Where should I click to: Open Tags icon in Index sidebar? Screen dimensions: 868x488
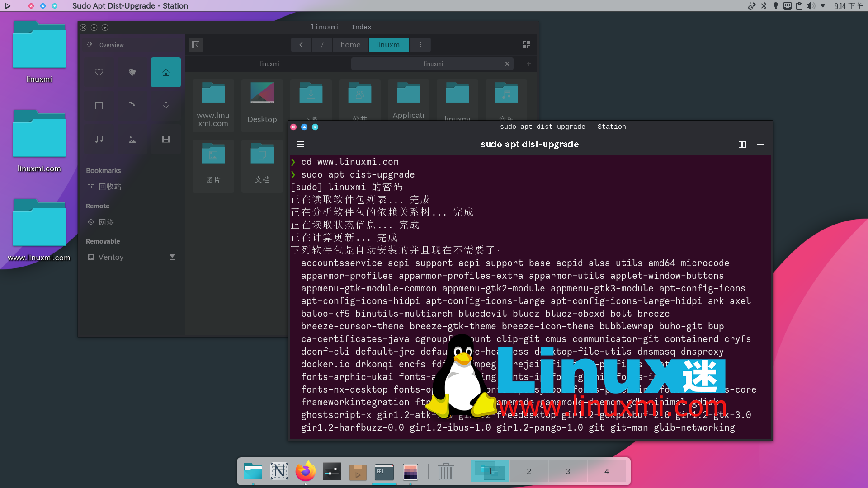[132, 72]
